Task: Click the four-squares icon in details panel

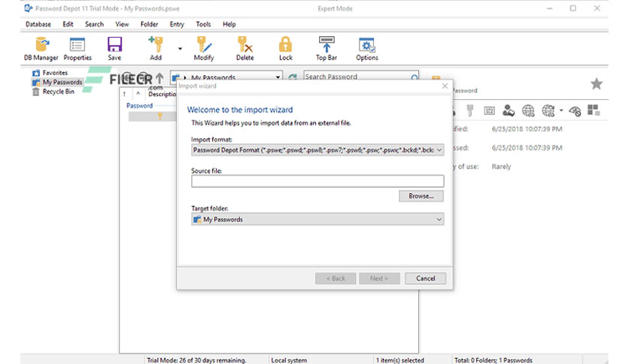Action: 594,110
